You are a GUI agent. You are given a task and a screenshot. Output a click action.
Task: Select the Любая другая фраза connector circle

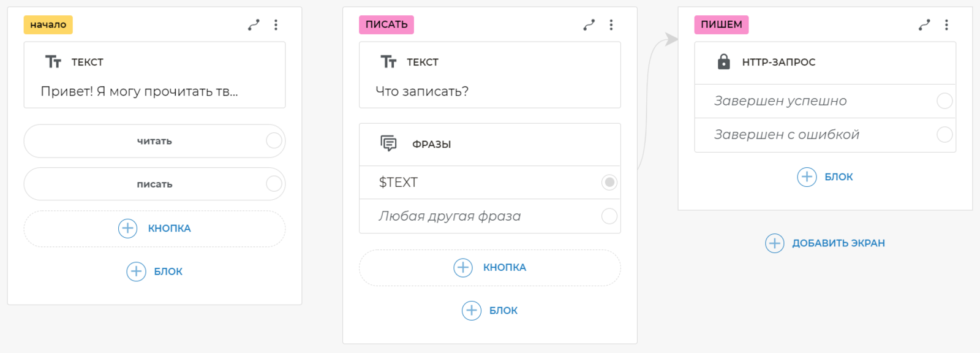pyautogui.click(x=609, y=216)
